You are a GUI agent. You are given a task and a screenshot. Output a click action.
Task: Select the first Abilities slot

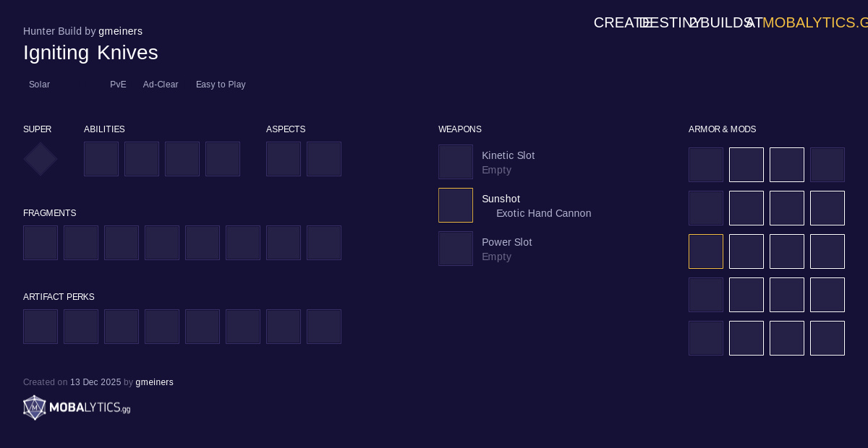[x=101, y=159]
